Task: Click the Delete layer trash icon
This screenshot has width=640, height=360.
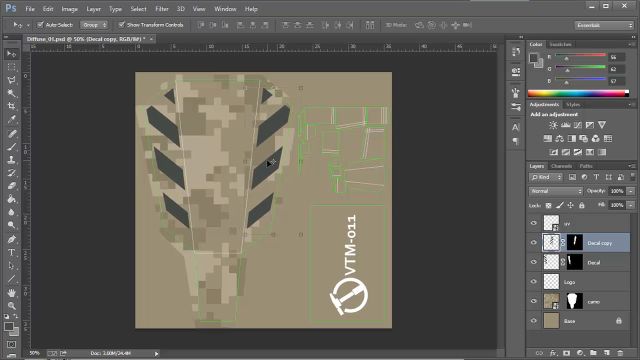Action: (620, 353)
